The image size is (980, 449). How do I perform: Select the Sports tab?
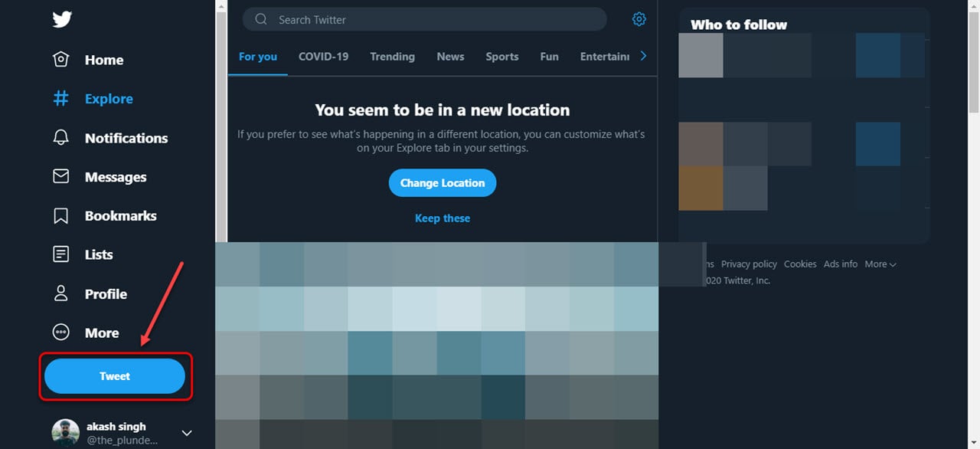[502, 57]
